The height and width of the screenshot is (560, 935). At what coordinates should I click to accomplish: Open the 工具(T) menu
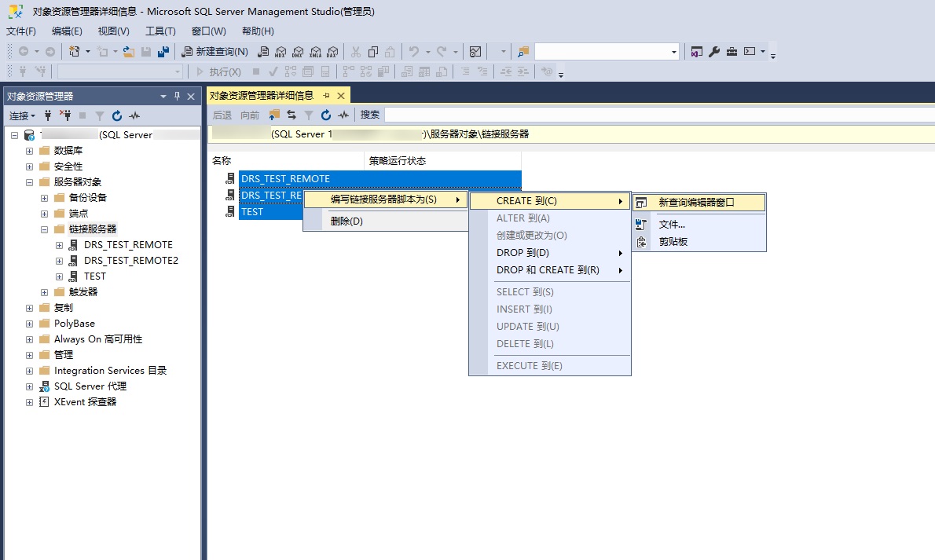coord(160,31)
